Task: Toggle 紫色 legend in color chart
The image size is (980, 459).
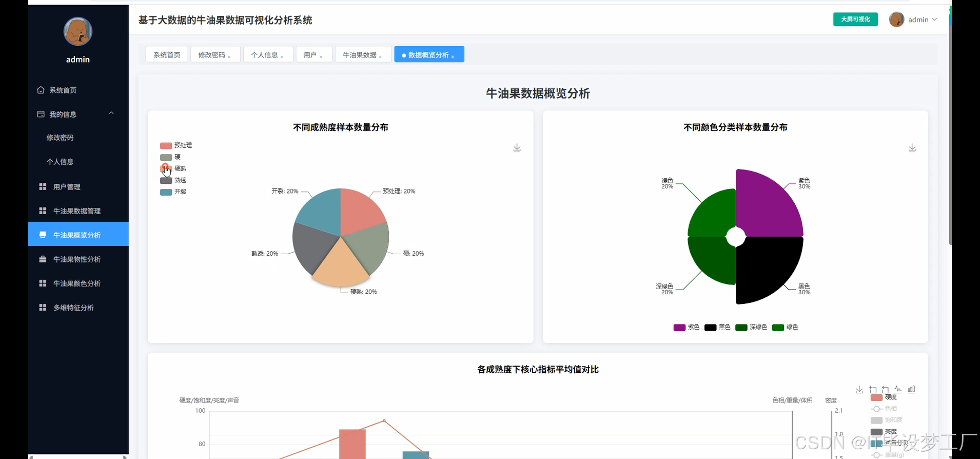Action: [x=687, y=327]
